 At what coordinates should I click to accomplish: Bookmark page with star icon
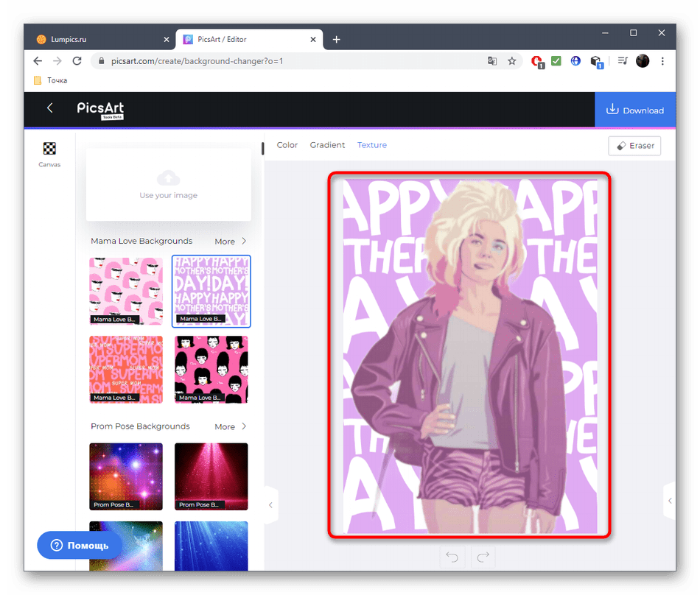click(512, 61)
